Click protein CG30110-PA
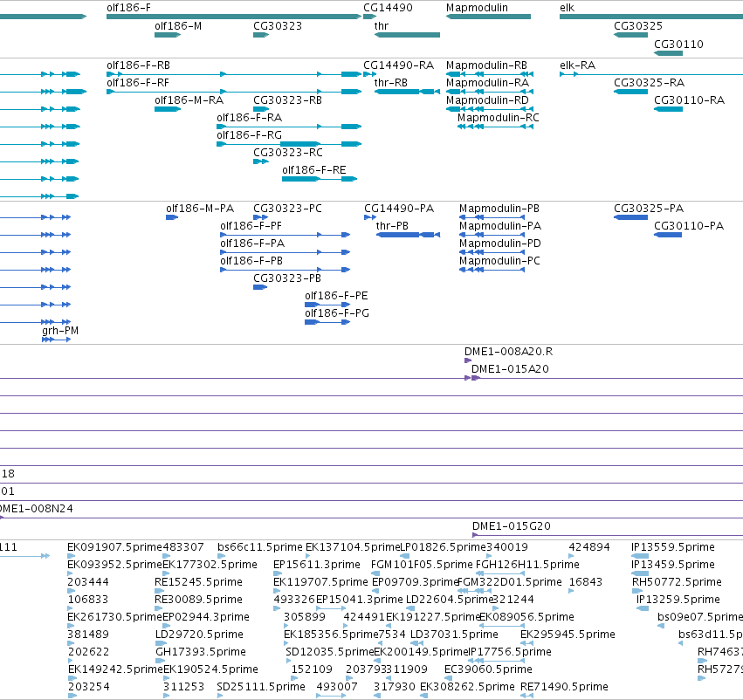Image resolution: width=743 pixels, height=700 pixels. click(x=668, y=235)
